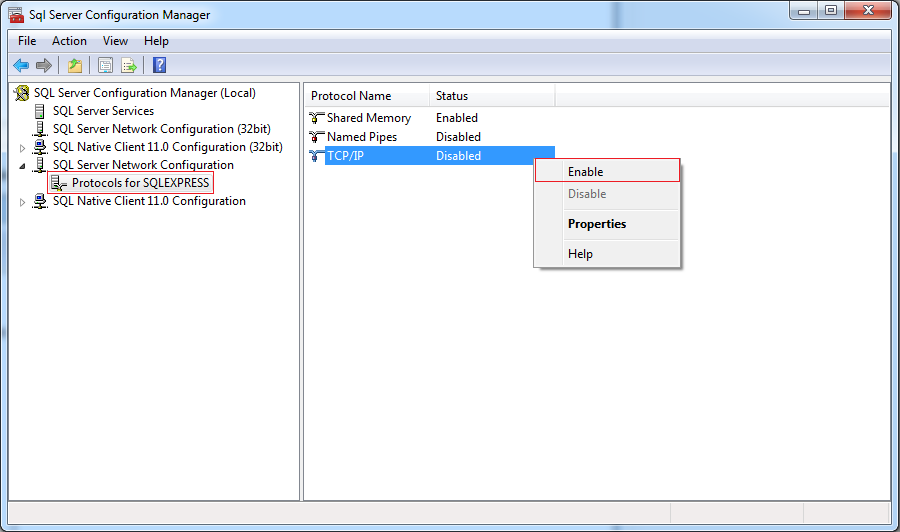Select SQL Native Client 11.0 Configuration (32bit) item
This screenshot has height=532, width=900.
[x=168, y=147]
